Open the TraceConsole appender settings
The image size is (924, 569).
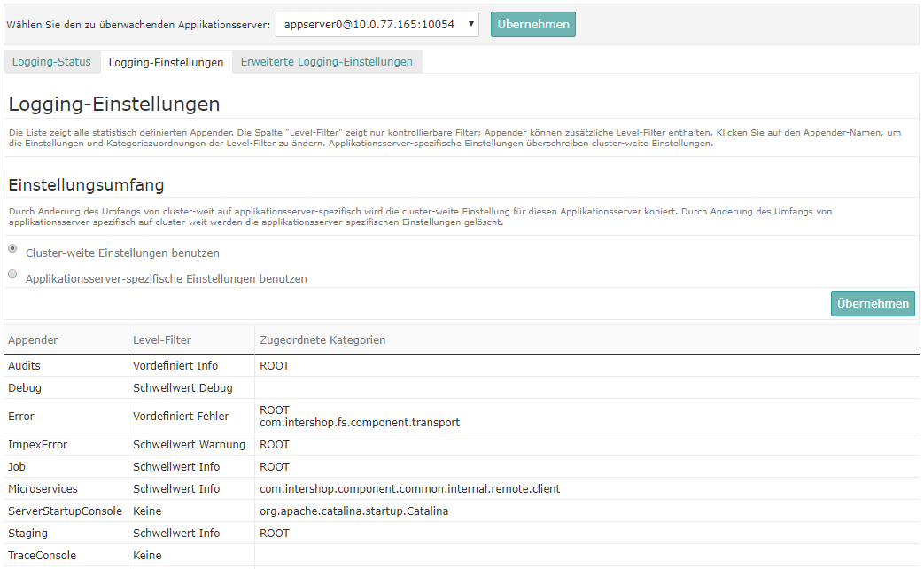pos(42,555)
